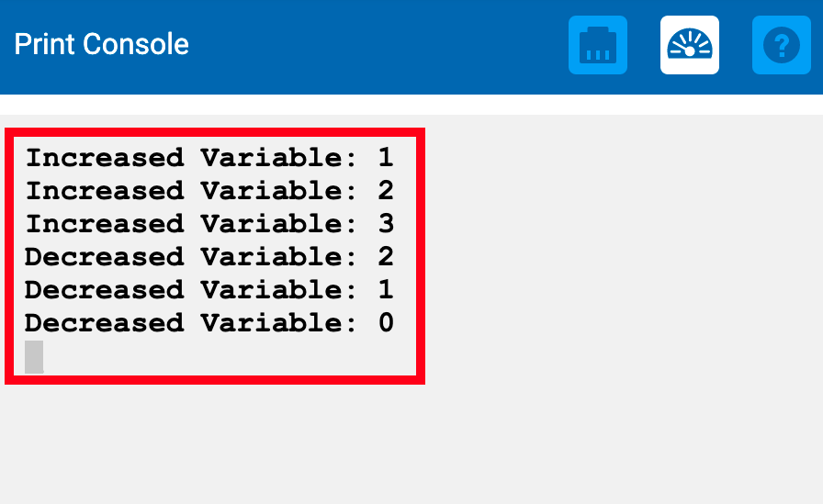Image resolution: width=823 pixels, height=504 pixels.
Task: Click the word "Increased" on the first line
Action: click(105, 158)
